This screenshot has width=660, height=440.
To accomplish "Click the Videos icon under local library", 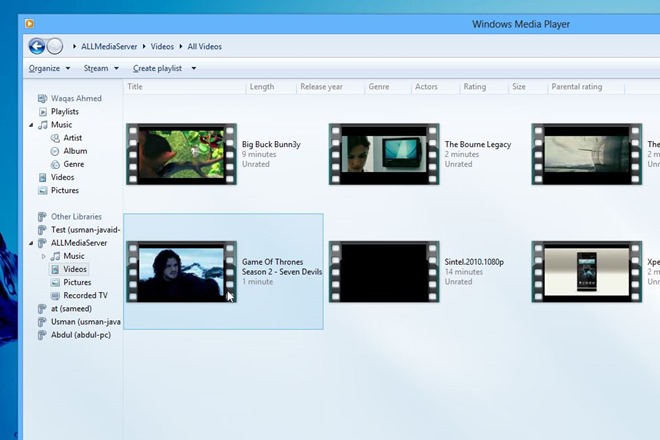I will pos(43,177).
